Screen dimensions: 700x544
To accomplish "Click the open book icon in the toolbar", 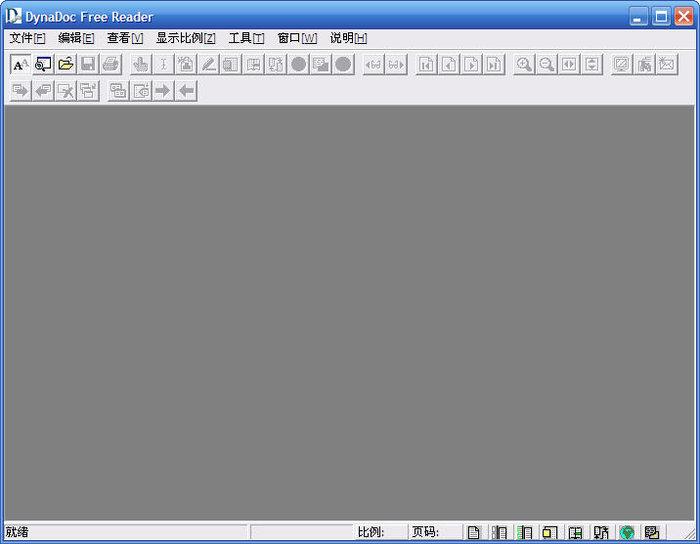I will point(253,65).
